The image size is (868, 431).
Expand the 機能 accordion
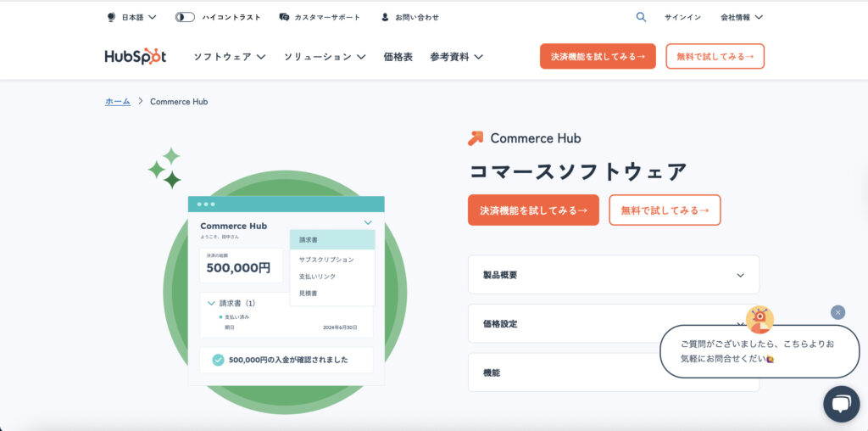tap(614, 372)
